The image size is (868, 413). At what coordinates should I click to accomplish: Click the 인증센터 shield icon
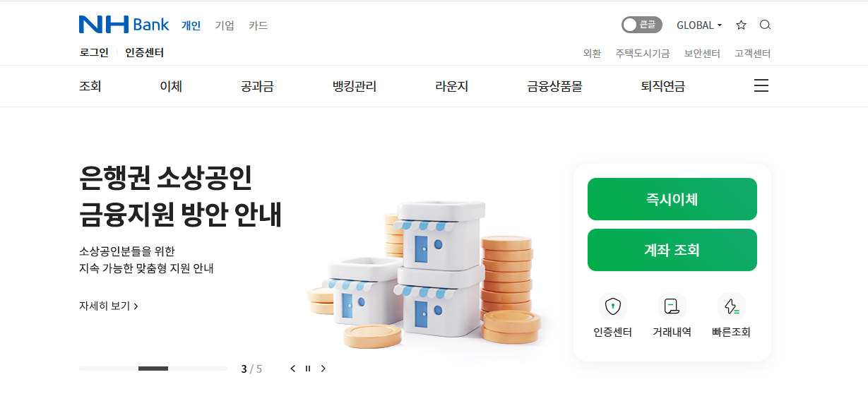point(613,306)
